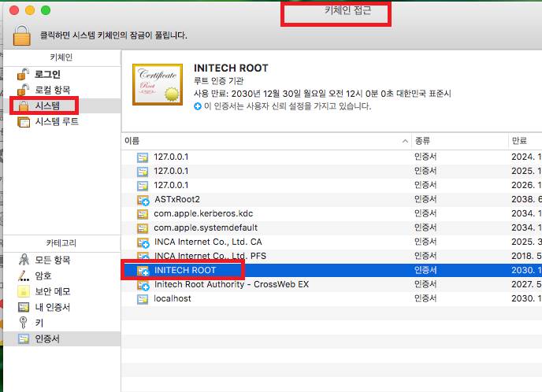Viewport: 542px width, 392px height.
Task: Click the localhost certificate entry
Action: [x=173, y=298]
